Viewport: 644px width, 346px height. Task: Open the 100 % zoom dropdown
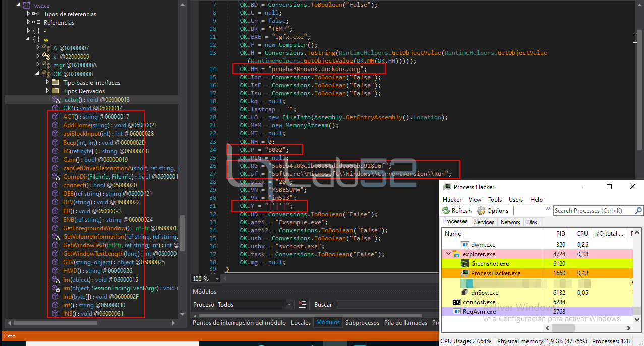pos(217,279)
